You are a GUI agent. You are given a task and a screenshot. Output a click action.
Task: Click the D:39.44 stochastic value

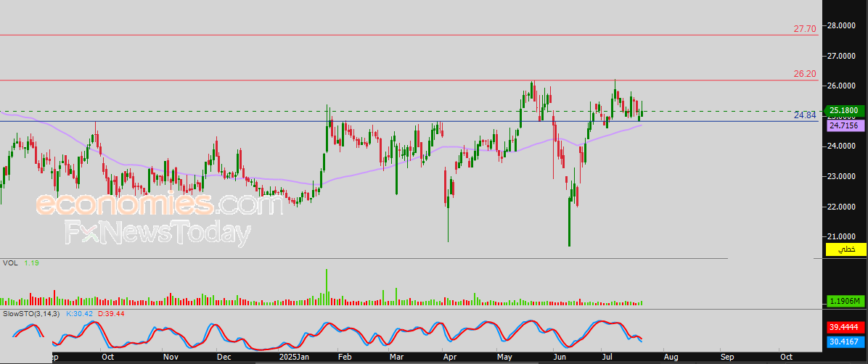click(111, 314)
